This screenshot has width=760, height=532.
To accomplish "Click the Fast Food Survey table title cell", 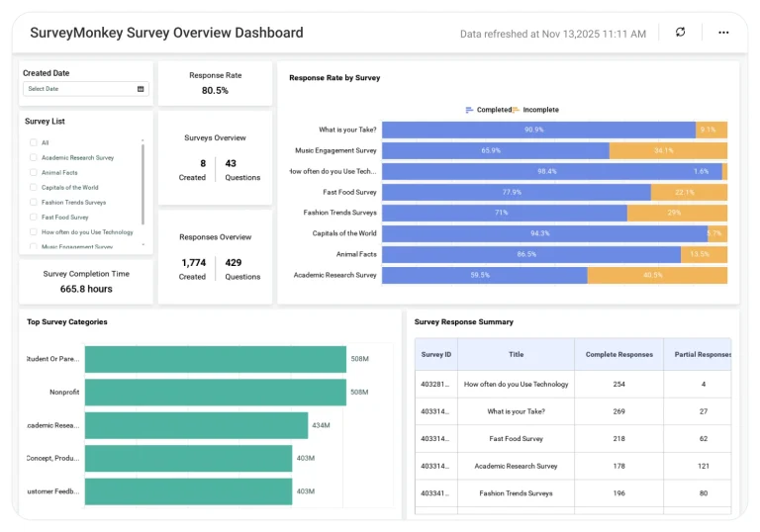I will pos(516,438).
